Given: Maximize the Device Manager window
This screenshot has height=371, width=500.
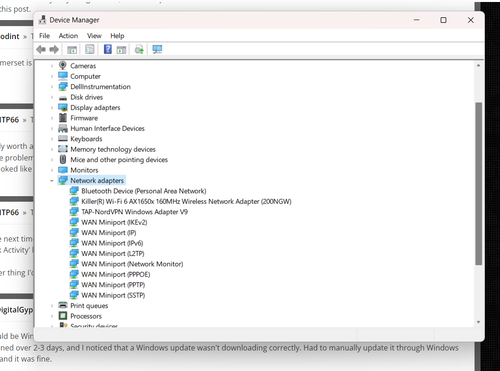Looking at the screenshot, I should click(443, 20).
